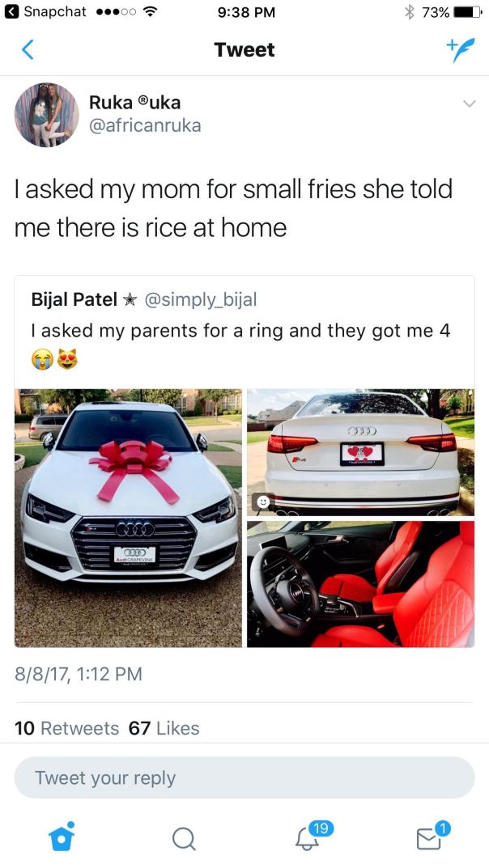Open the Home tab icon
The height and width of the screenshot is (868, 489).
tap(62, 836)
